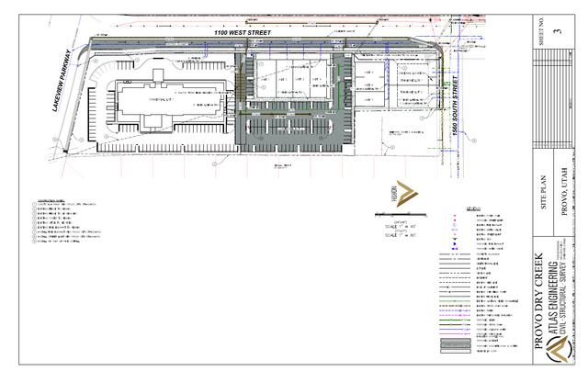Click the blue filled hydrant legend symbol
Viewport: 588px width, 371px height.
coord(456,244)
